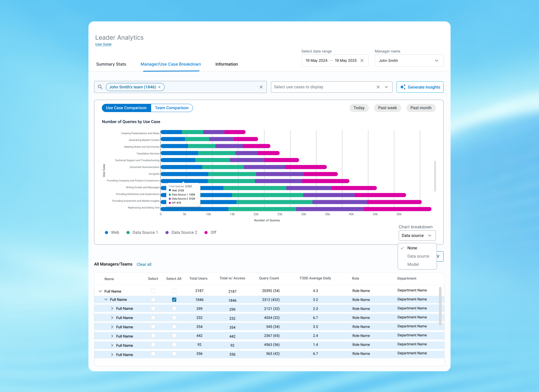Viewport: 539px width, 392px height.
Task: Click the Total Users column header
Action: (x=198, y=279)
